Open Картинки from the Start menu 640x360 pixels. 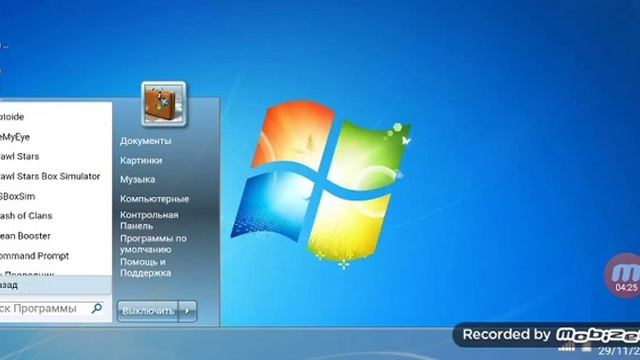point(141,160)
